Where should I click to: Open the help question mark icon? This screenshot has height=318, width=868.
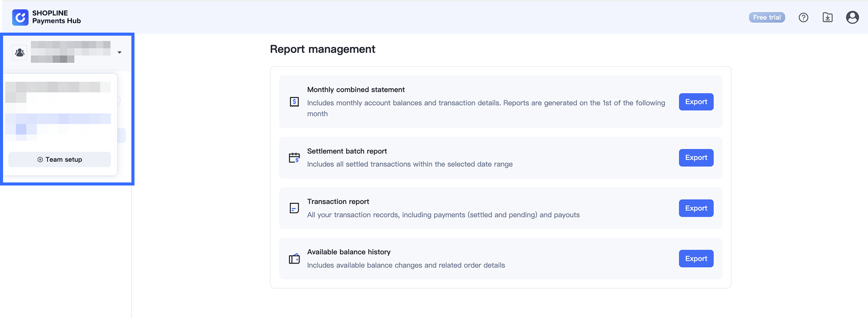[803, 17]
